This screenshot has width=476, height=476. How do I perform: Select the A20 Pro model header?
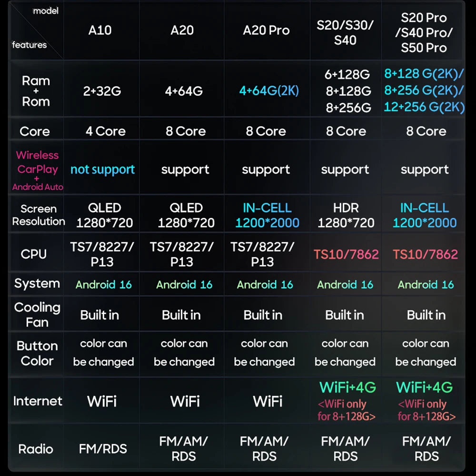tap(266, 30)
